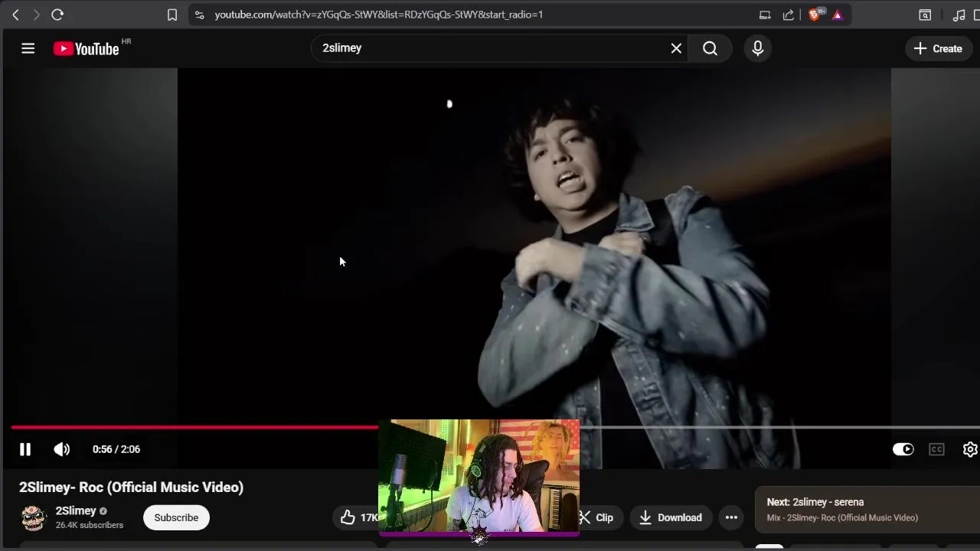
Task: Open the player settings gear
Action: tap(970, 449)
